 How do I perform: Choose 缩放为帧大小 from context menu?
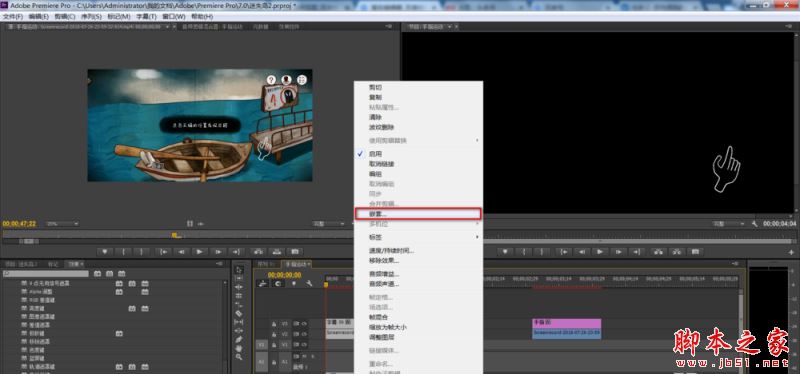coord(418,327)
